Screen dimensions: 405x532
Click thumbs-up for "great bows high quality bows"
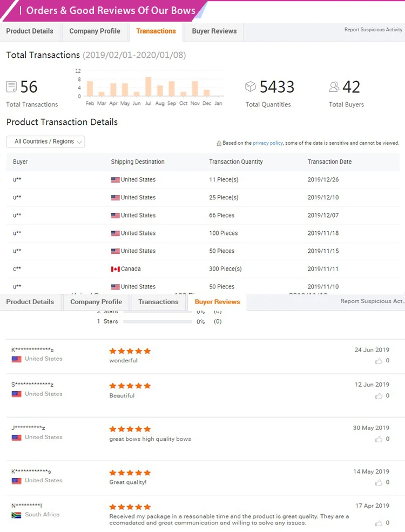point(379,439)
